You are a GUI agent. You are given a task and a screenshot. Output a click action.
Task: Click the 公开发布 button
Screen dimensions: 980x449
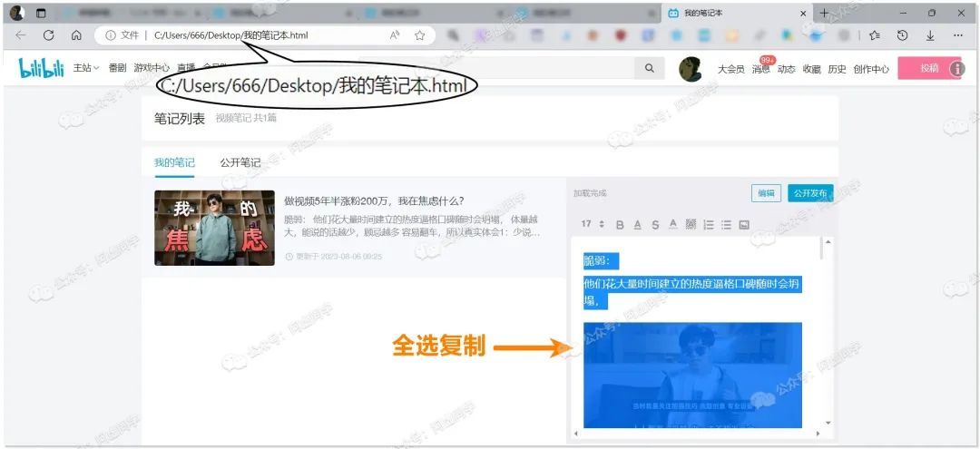coord(810,193)
